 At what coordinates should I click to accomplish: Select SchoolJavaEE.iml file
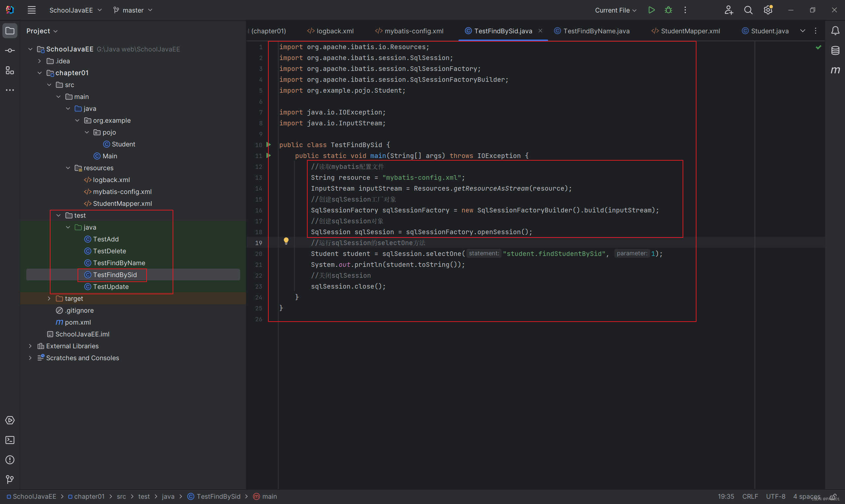coord(78,334)
